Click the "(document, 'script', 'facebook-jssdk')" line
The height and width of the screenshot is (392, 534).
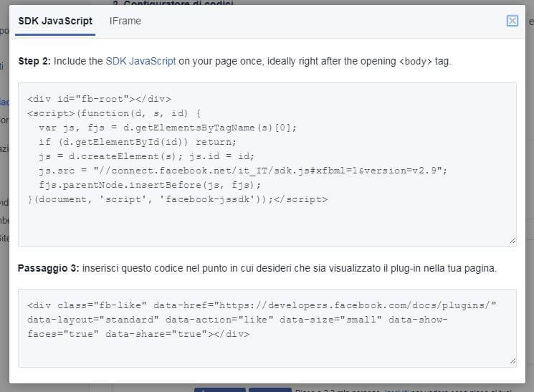(178, 199)
